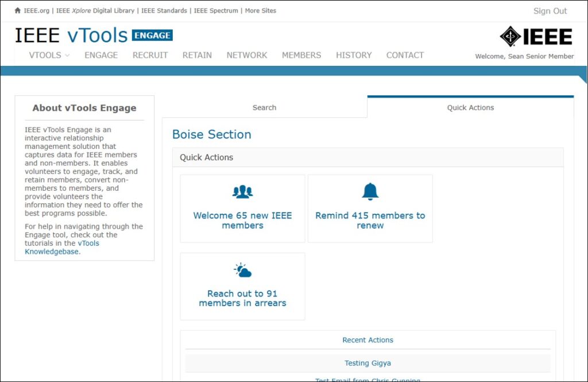
Task: Open the IEEE Spectrum link
Action: [216, 10]
